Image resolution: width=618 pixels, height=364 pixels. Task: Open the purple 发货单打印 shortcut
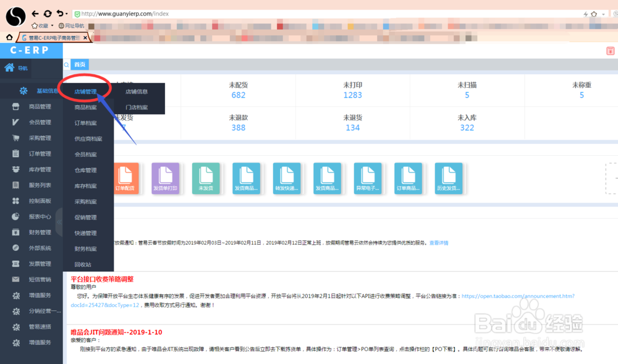pyautogui.click(x=166, y=179)
